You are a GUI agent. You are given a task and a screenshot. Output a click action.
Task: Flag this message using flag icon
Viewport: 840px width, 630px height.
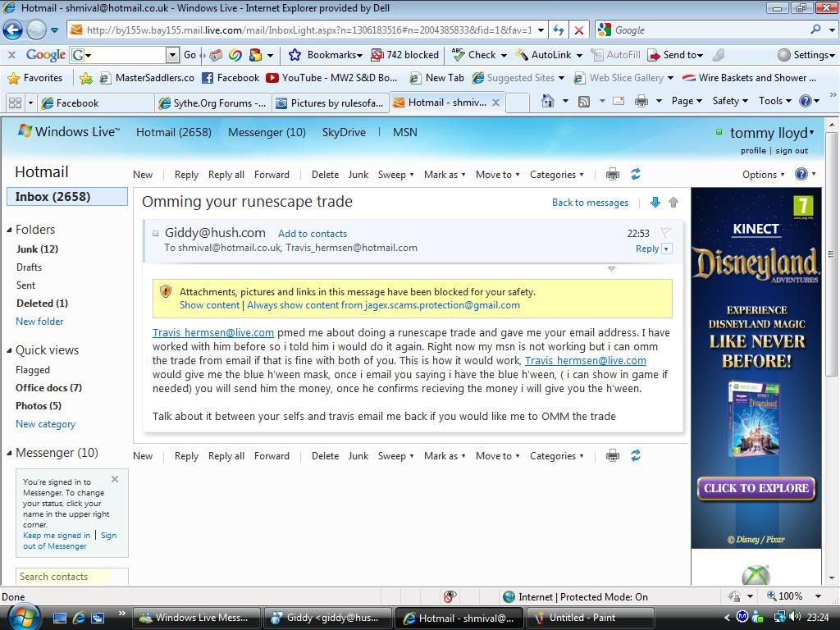(665, 232)
